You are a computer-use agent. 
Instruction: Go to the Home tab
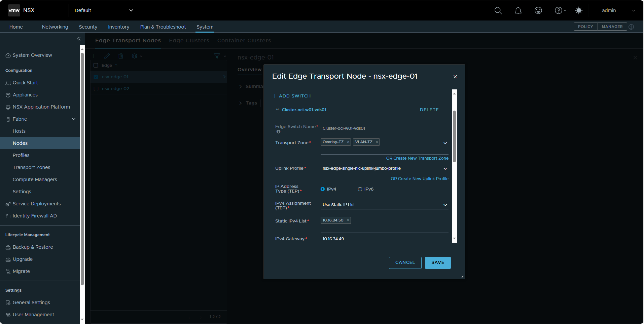(x=16, y=27)
